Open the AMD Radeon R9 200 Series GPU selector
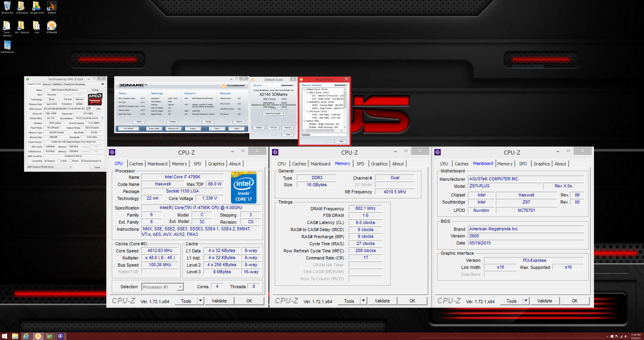The image size is (644, 340). pyautogui.click(x=49, y=167)
